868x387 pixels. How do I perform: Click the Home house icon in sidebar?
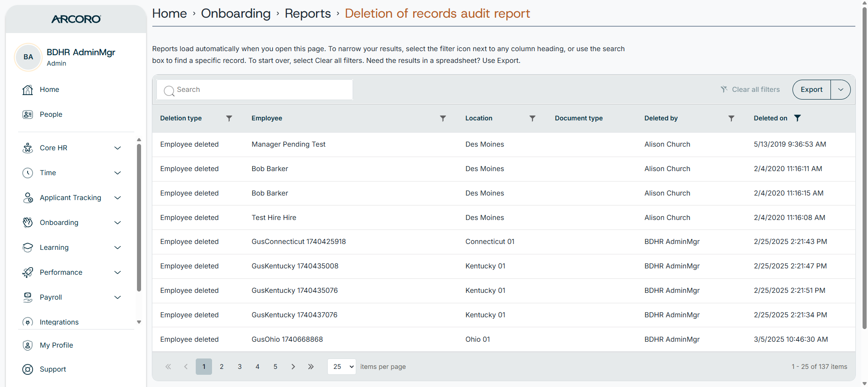28,90
